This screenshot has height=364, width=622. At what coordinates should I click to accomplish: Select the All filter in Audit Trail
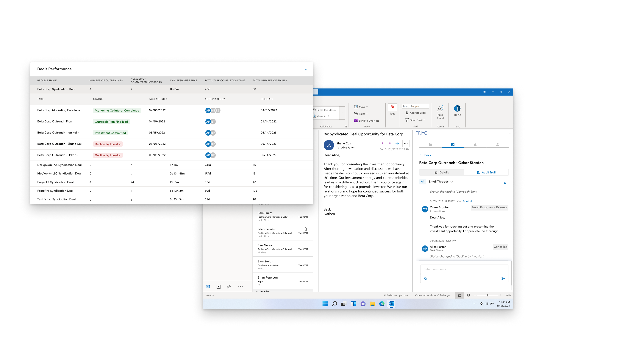[x=423, y=182]
